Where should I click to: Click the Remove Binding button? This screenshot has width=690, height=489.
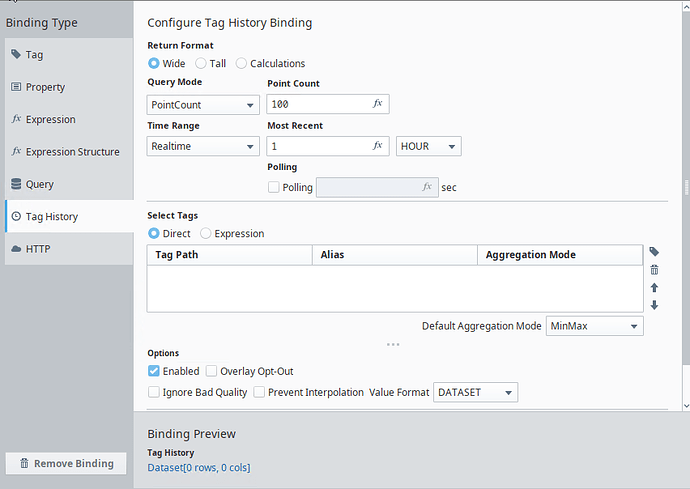pyautogui.click(x=66, y=463)
